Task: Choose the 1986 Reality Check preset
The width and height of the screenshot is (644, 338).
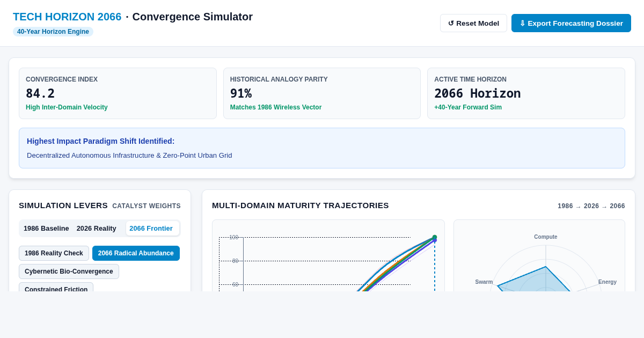Action: 54,253
